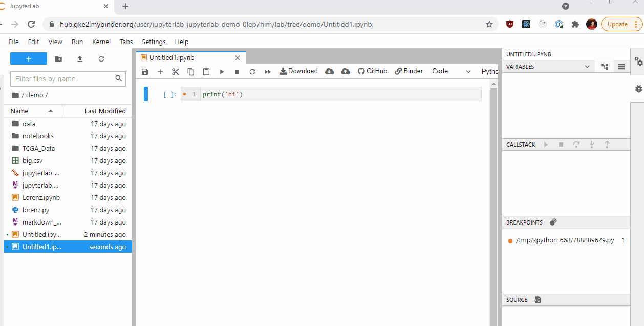Create a new folder in the file browser
Viewport: 644px width, 326px height.
pos(58,59)
